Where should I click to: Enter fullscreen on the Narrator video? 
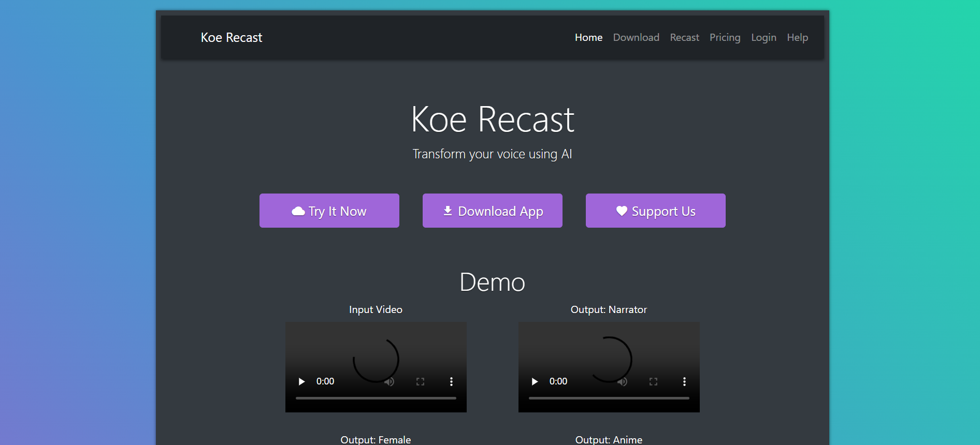pyautogui.click(x=653, y=381)
